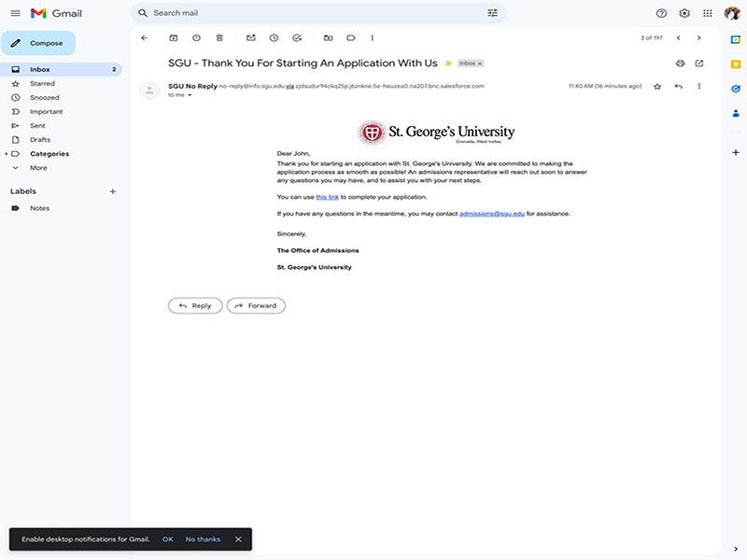Open Google Calendar in the side panel
Viewport: 747px width, 560px height.
pyautogui.click(x=737, y=41)
